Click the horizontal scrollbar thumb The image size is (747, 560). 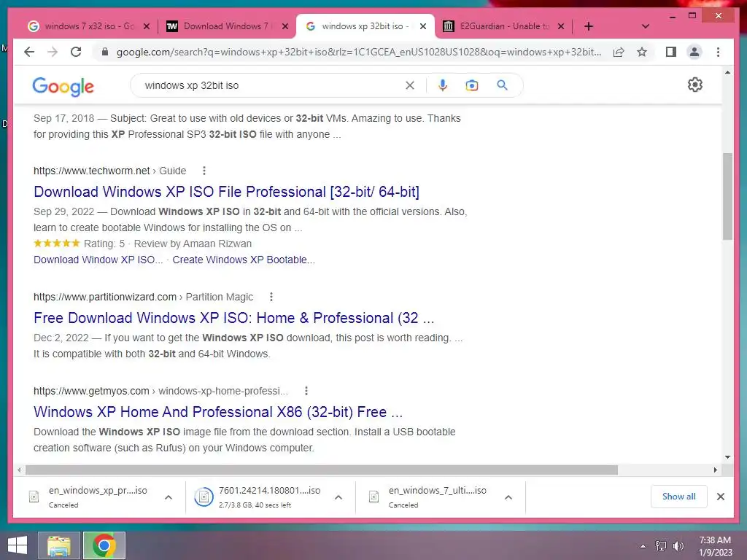pyautogui.click(x=322, y=470)
